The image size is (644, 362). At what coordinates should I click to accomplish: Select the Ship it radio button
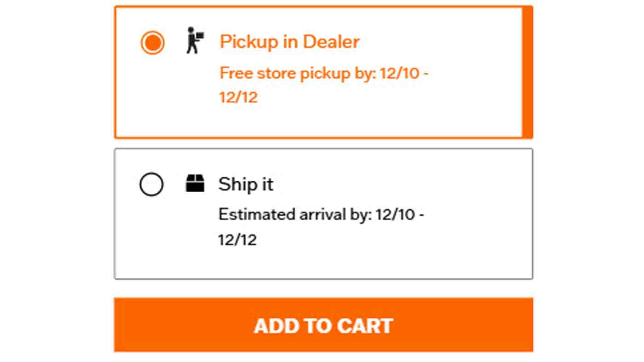point(152,184)
